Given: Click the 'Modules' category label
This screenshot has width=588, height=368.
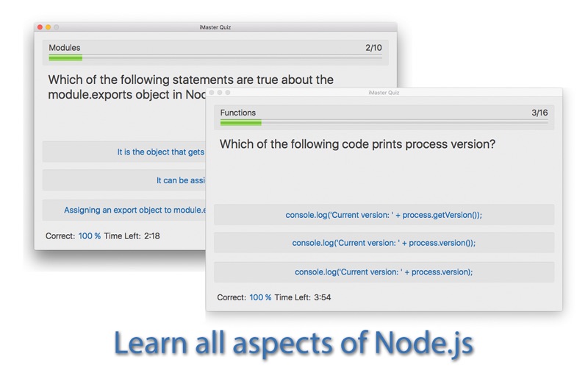Looking at the screenshot, I should (65, 48).
